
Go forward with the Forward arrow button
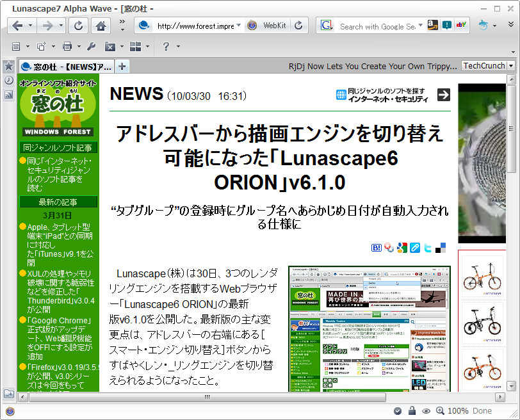pyautogui.click(x=48, y=26)
